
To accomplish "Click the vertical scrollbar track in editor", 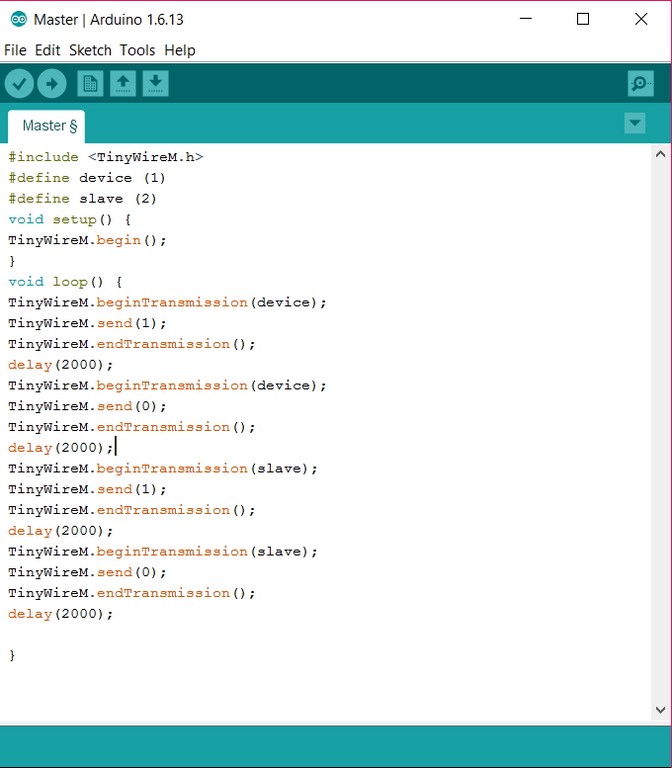I will coord(660,432).
